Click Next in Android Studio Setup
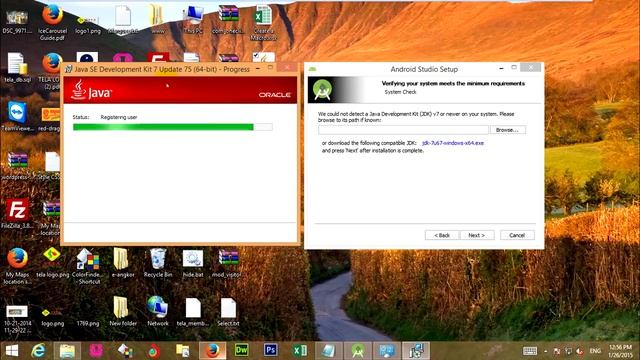This screenshot has height=360, width=640. [477, 235]
